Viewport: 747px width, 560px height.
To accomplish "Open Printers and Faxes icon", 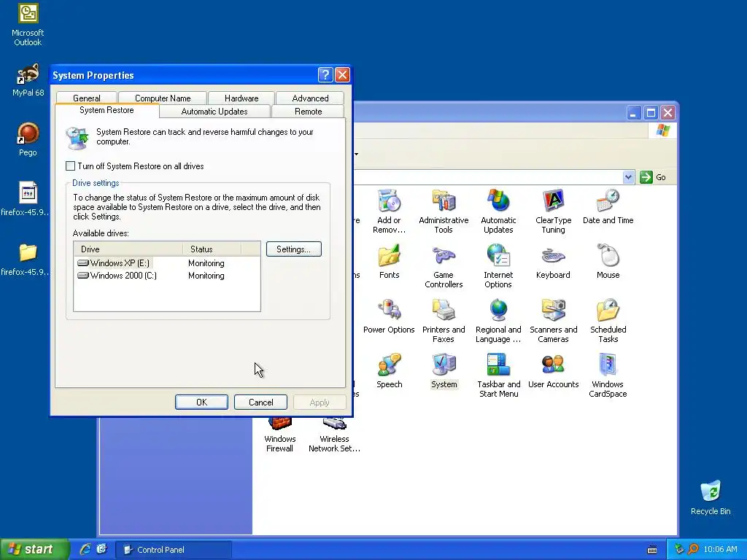I will click(x=444, y=321).
